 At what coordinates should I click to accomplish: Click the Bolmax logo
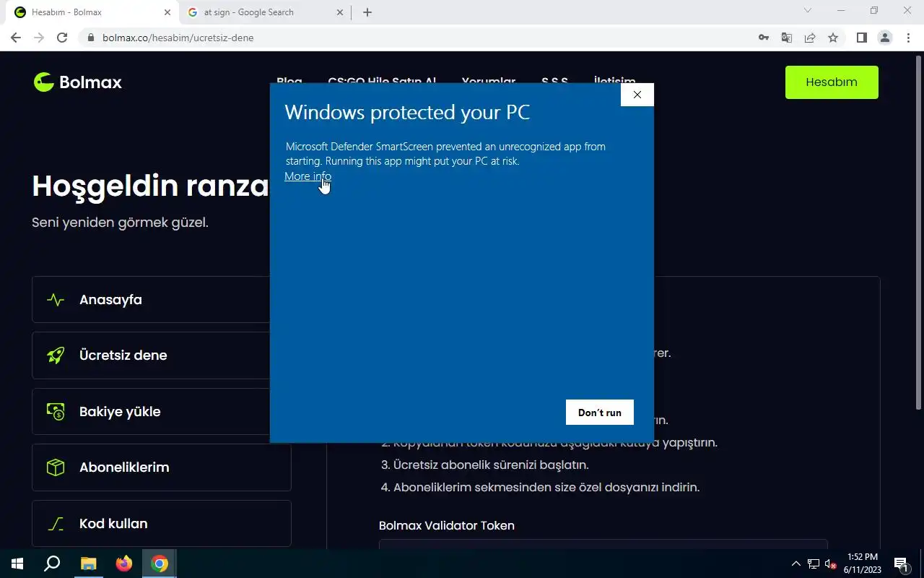(77, 82)
